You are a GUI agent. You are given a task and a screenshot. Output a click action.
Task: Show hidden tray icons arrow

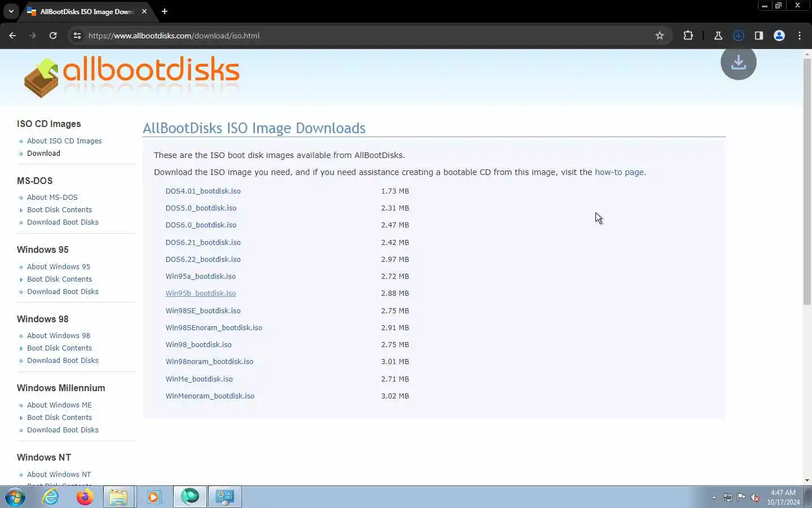point(714,497)
